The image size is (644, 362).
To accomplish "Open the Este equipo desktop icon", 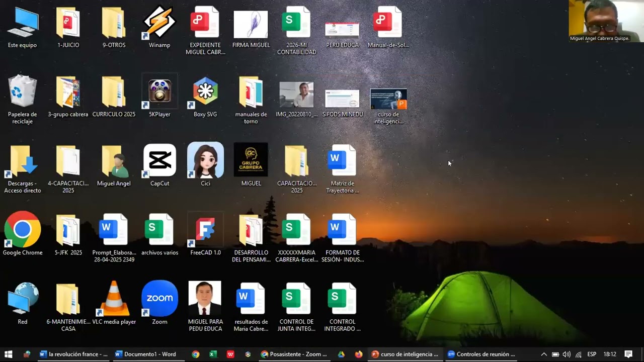I will click(23, 28).
